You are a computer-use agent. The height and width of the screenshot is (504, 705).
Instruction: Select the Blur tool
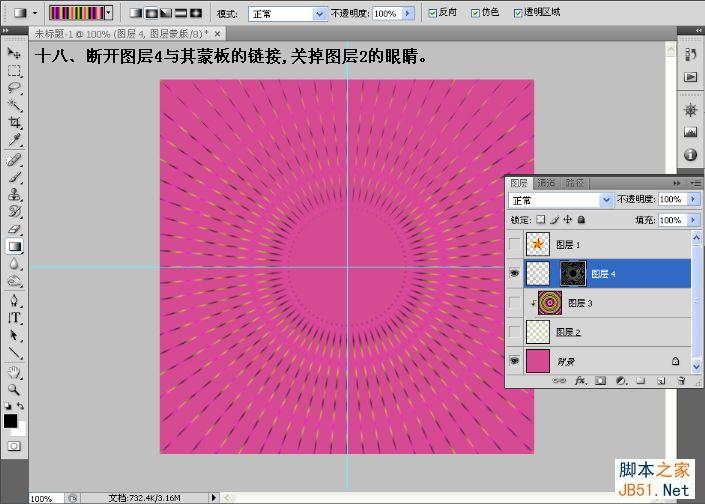(x=14, y=264)
